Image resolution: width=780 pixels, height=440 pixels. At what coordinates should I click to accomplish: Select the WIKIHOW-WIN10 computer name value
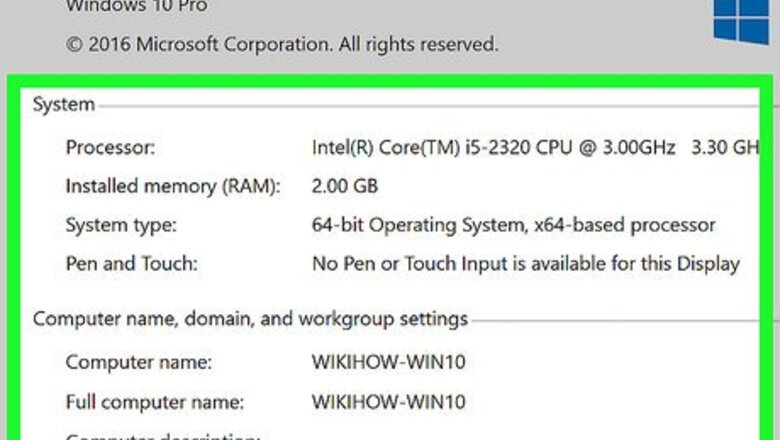389,362
